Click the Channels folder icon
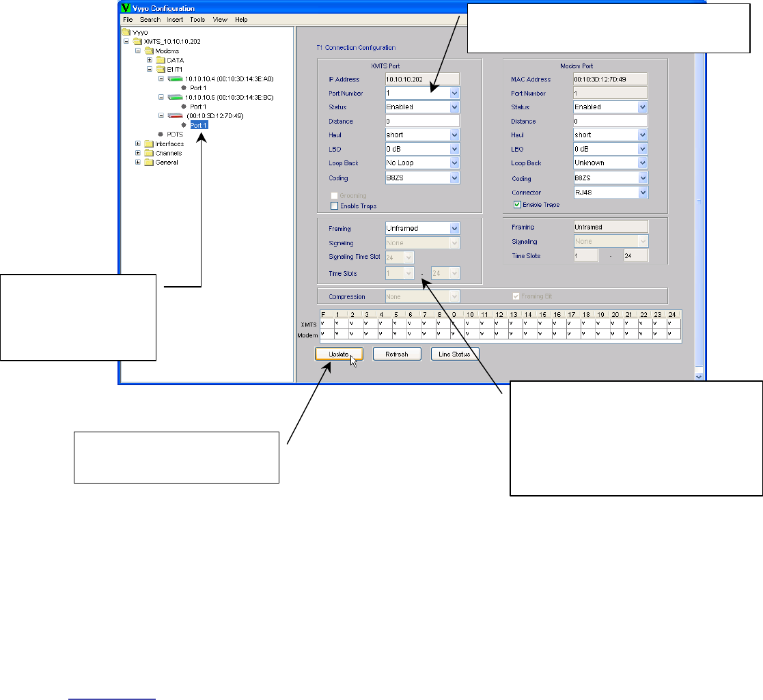Viewport: 763px width, 700px height. [149, 153]
